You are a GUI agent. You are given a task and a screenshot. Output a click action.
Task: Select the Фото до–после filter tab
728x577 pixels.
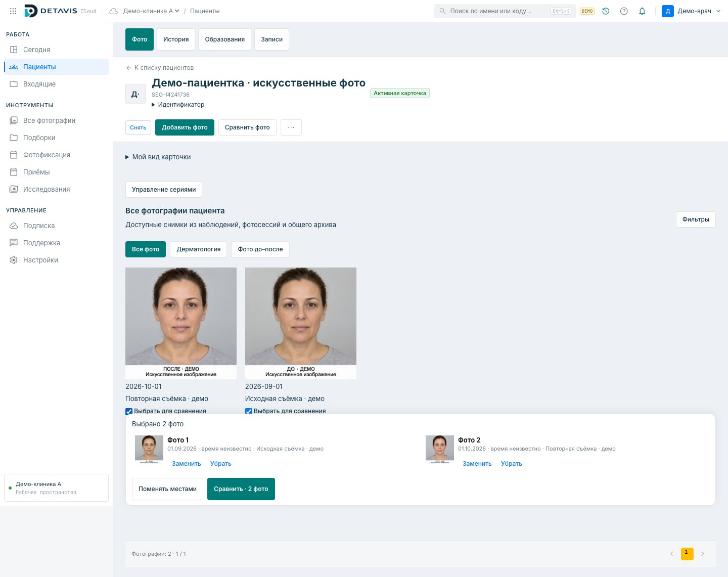coord(260,249)
